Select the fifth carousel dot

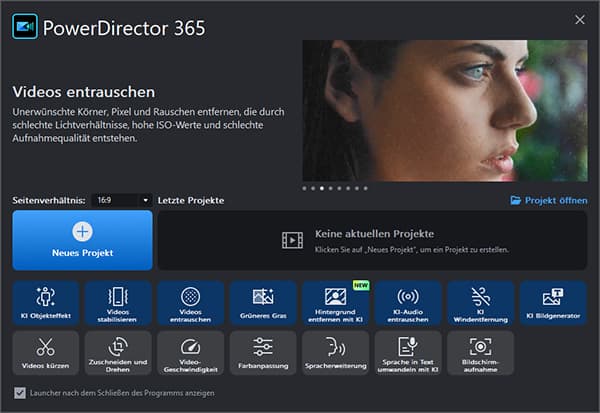point(339,188)
